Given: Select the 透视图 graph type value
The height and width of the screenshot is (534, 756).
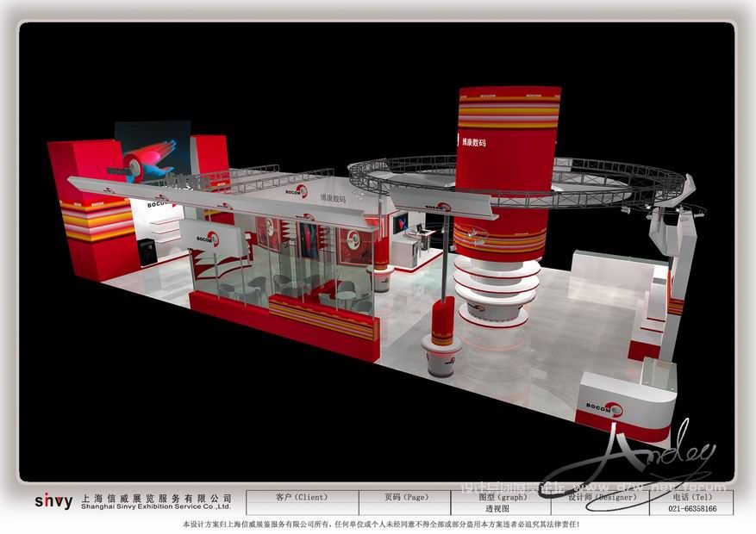Looking at the screenshot, I should (497, 508).
